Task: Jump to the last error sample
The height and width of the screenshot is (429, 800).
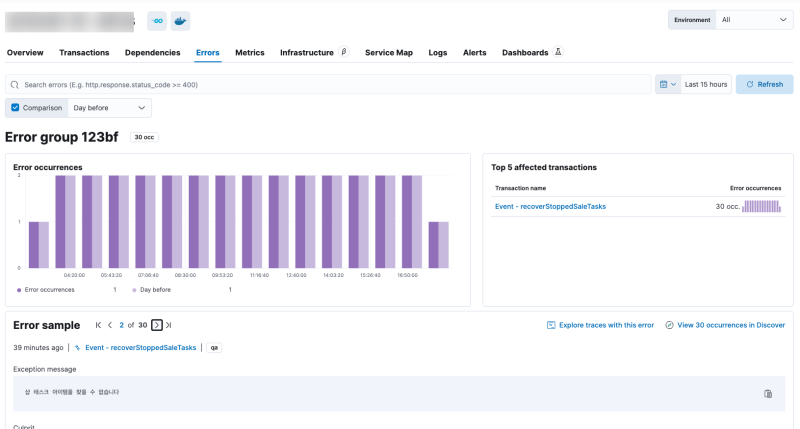Action: [169, 325]
